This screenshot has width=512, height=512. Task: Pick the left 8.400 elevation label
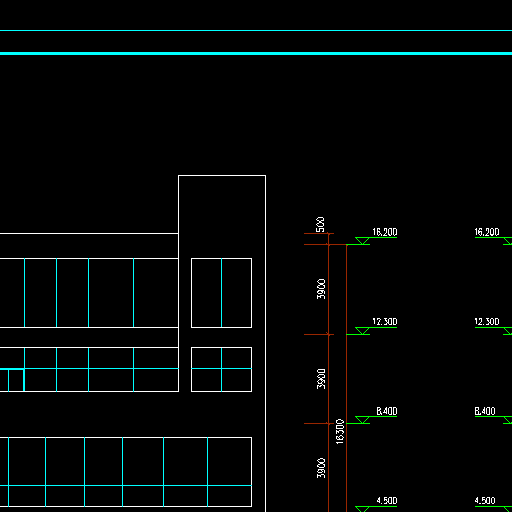(387, 411)
